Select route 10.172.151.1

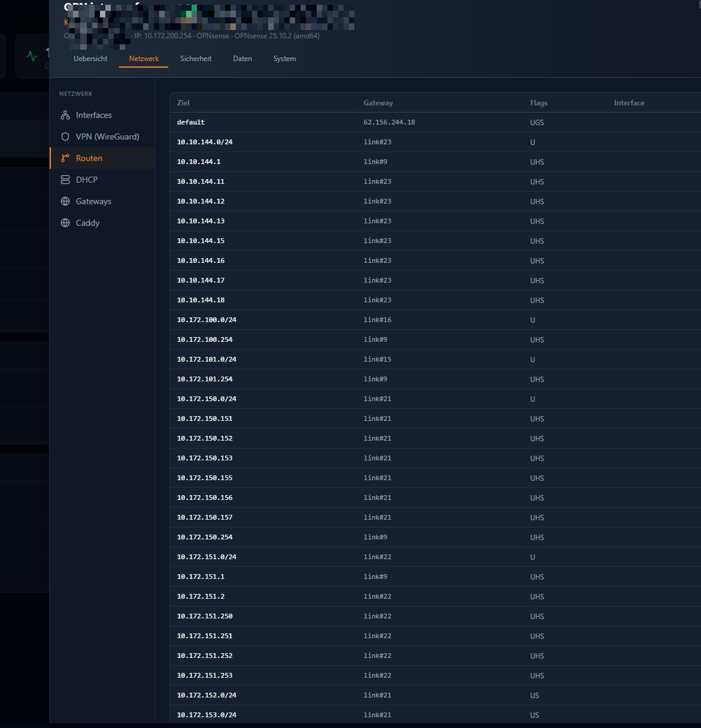click(x=435, y=577)
